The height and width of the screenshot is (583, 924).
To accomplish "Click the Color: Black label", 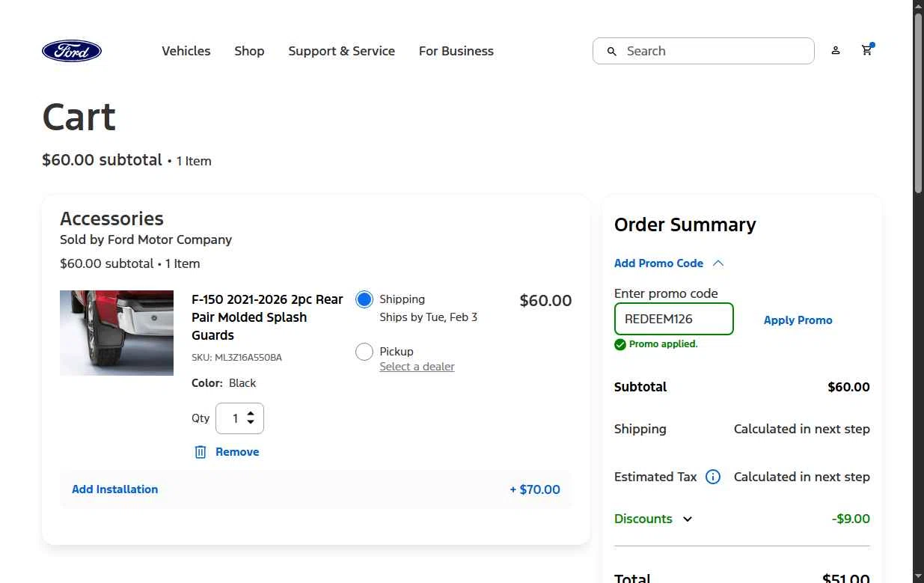I will tap(224, 383).
